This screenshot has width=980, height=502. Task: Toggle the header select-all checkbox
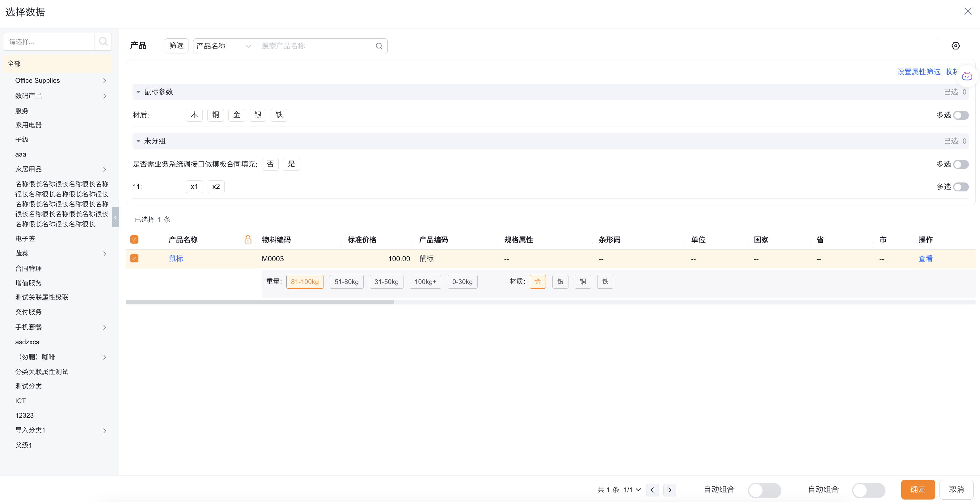[x=134, y=239]
